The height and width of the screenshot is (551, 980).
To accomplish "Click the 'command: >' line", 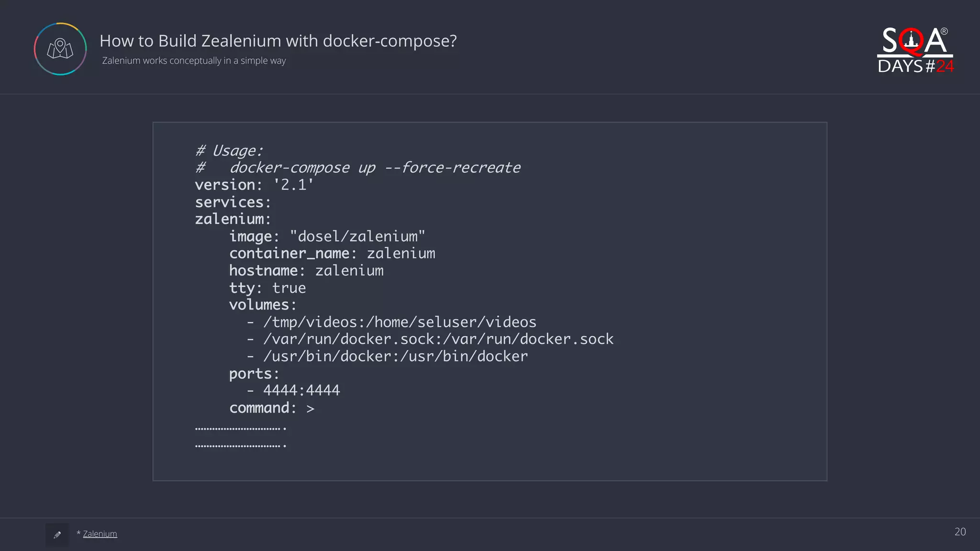I will (271, 408).
